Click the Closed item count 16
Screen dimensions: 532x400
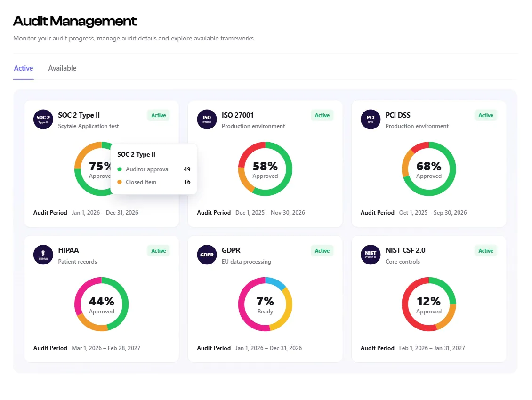pyautogui.click(x=187, y=182)
